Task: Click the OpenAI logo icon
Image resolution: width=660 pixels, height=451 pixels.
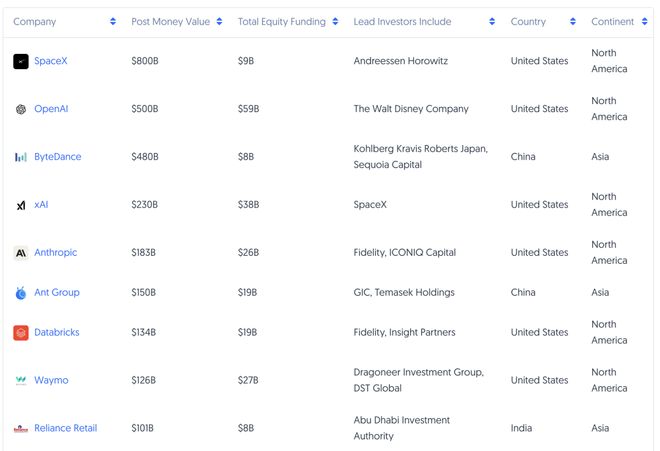Action: point(21,109)
